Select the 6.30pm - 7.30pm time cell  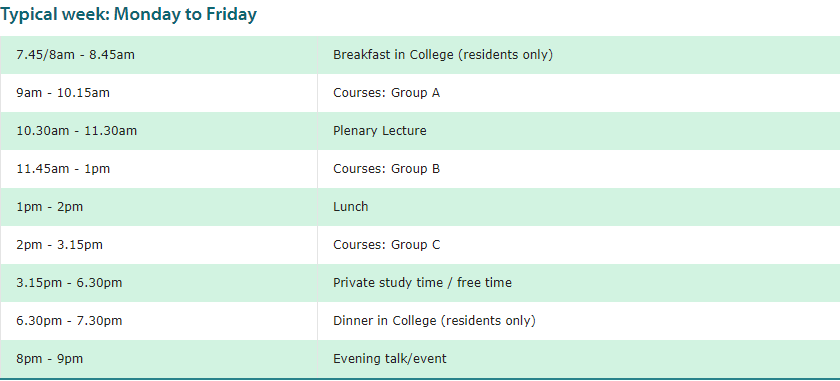pos(159,321)
